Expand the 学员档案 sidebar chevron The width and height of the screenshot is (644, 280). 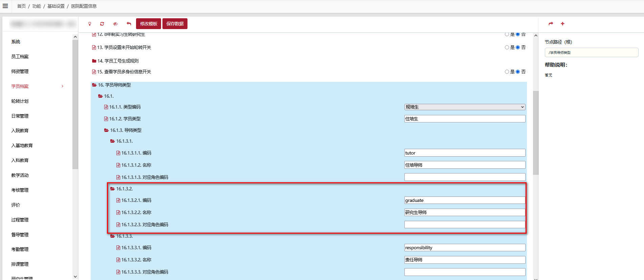click(x=62, y=86)
